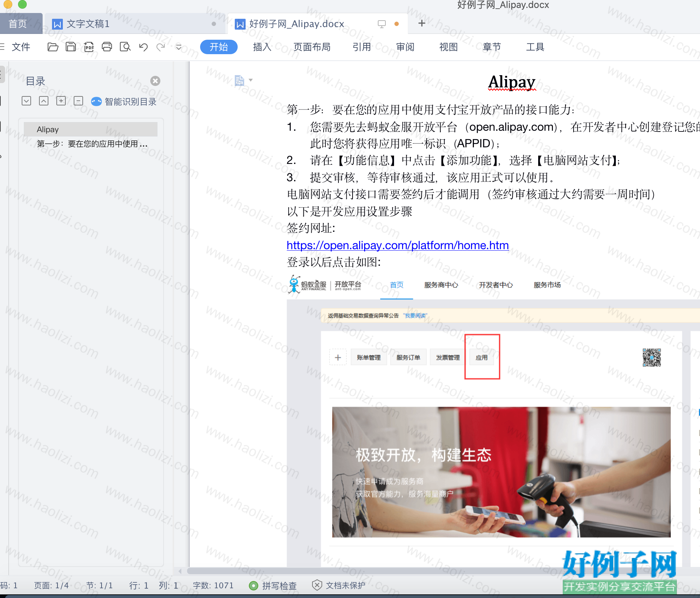Click 行: 1 in status bar
The width and height of the screenshot is (700, 598).
(139, 585)
